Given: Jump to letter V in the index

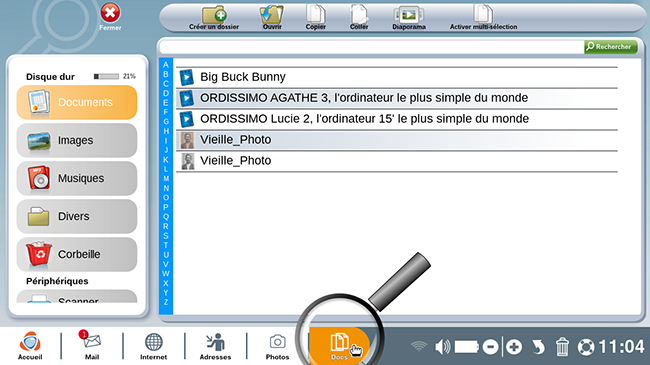Looking at the screenshot, I should tap(166, 264).
